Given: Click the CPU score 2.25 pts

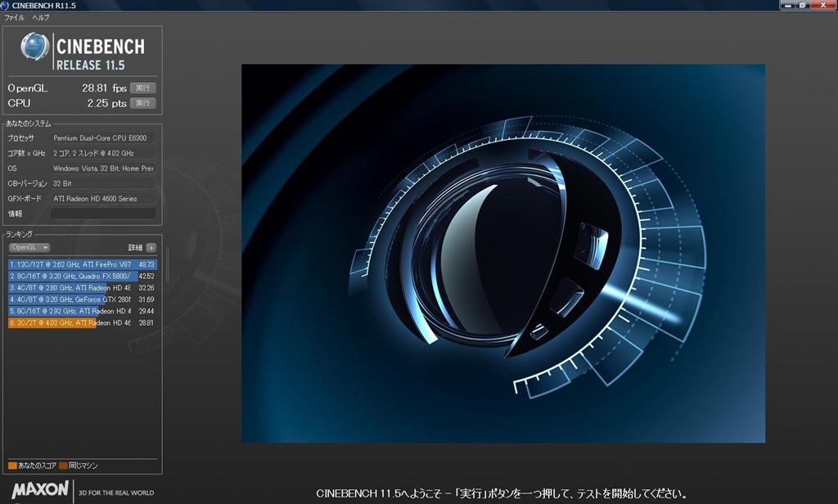Looking at the screenshot, I should pos(107,103).
